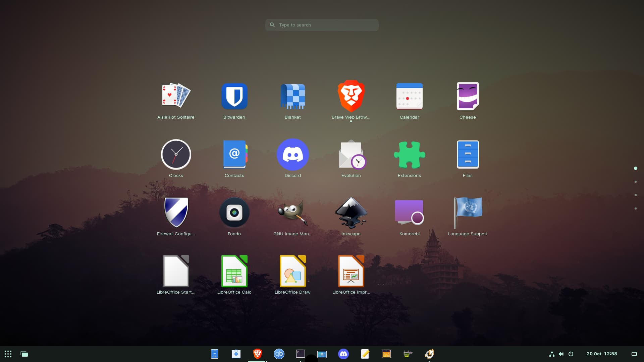Open the power menu icon
The width and height of the screenshot is (644, 362).
click(x=571, y=354)
